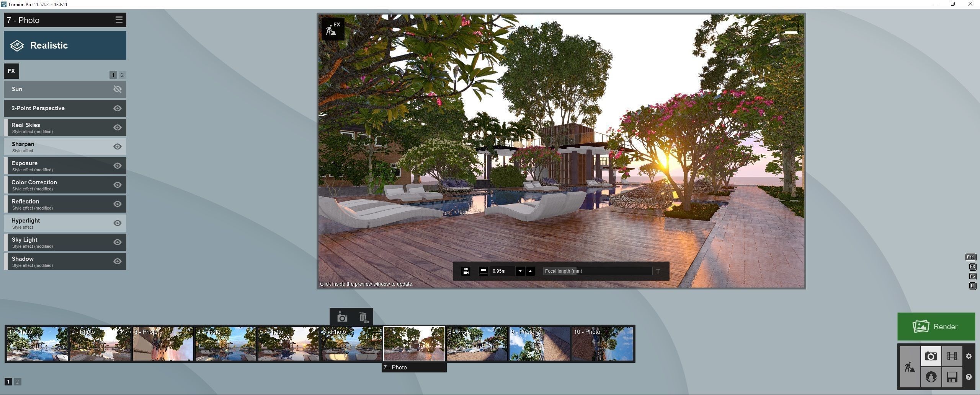Viewport: 980px width, 395px height.
Task: Adjust the Focal length slider
Action: [x=598, y=271]
